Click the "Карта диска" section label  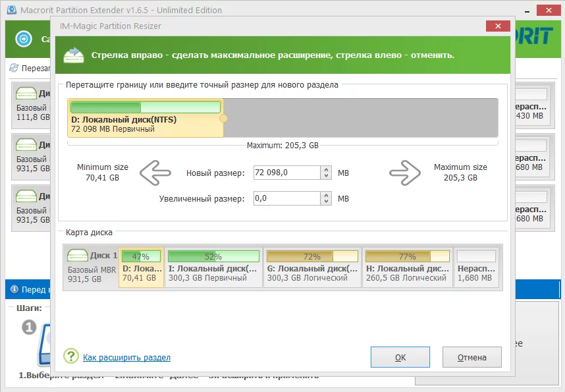tap(89, 233)
